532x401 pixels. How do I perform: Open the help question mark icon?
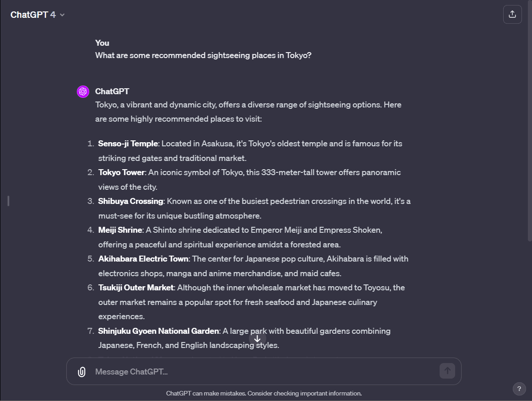[519, 389]
